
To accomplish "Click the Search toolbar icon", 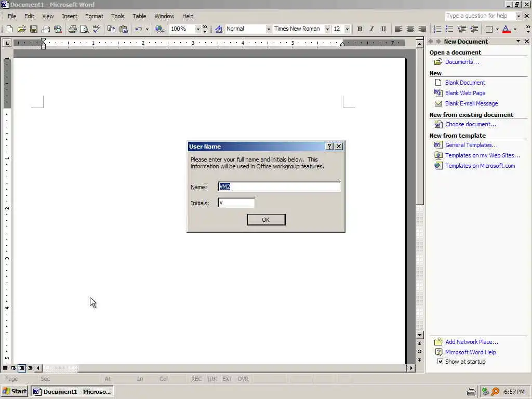I will coord(58,29).
